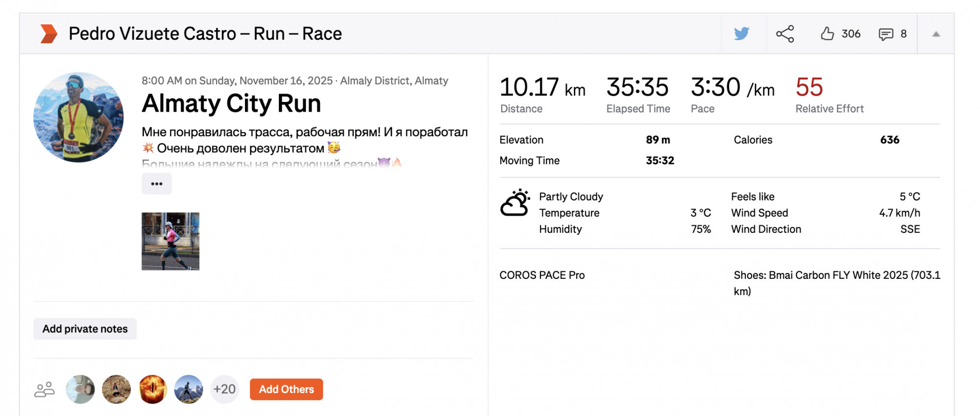Screen dimensions: 980x416
Task: Open Pedro's large profile picture
Action: click(78, 117)
